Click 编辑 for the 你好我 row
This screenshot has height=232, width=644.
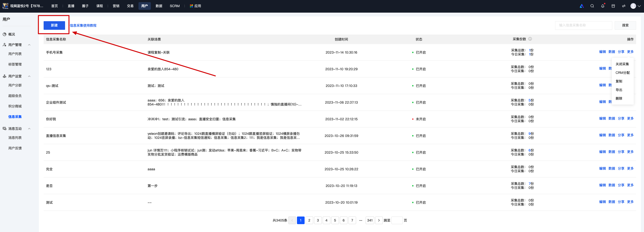(x=603, y=118)
